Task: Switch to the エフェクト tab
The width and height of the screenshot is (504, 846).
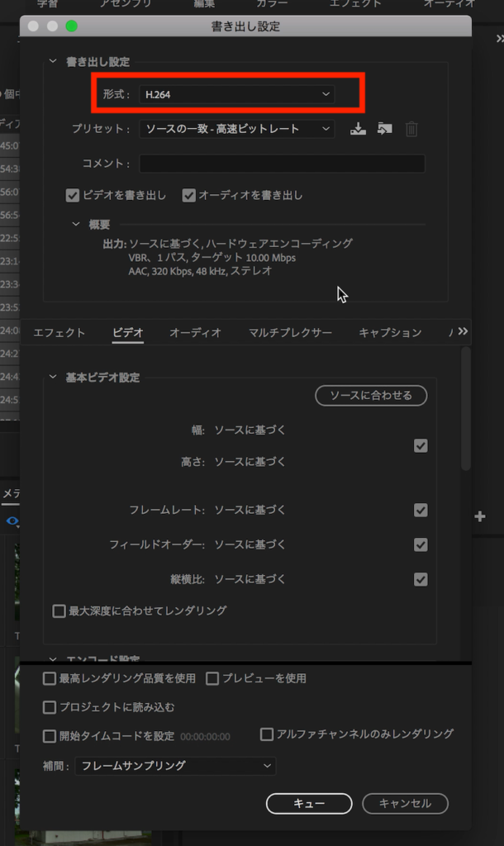Action: pyautogui.click(x=59, y=332)
